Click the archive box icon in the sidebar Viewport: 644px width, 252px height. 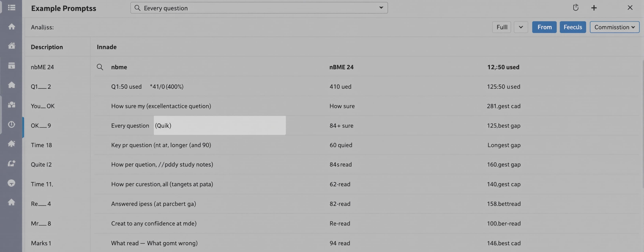(11, 66)
